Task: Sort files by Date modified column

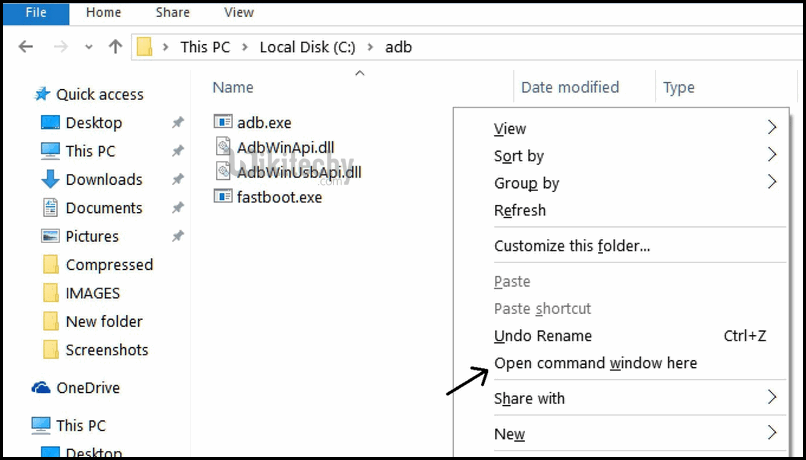Action: (x=570, y=87)
